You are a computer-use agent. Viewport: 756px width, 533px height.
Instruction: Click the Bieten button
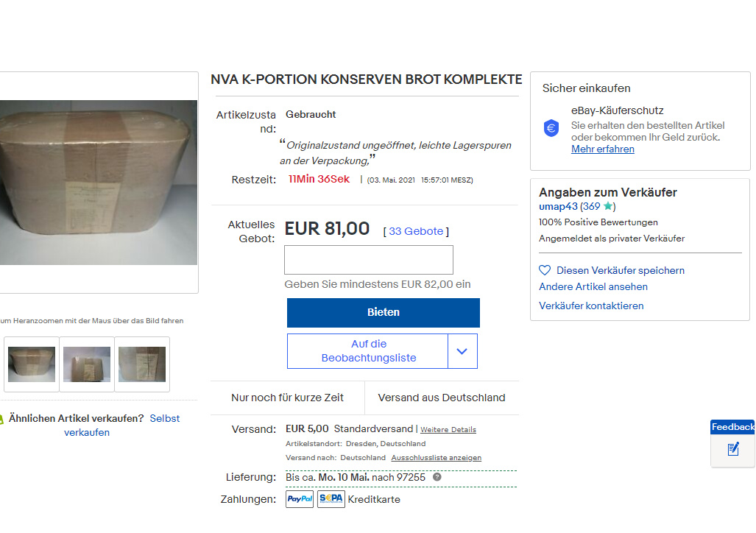pyautogui.click(x=384, y=313)
